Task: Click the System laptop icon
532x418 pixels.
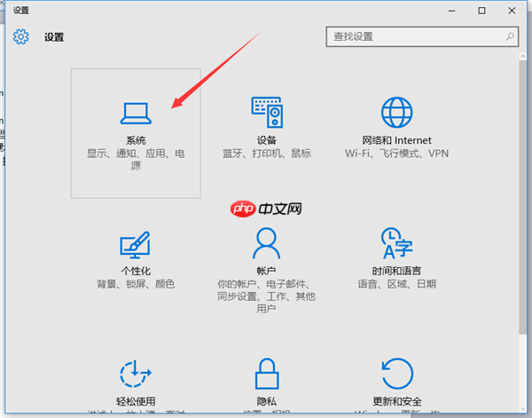Action: (136, 112)
